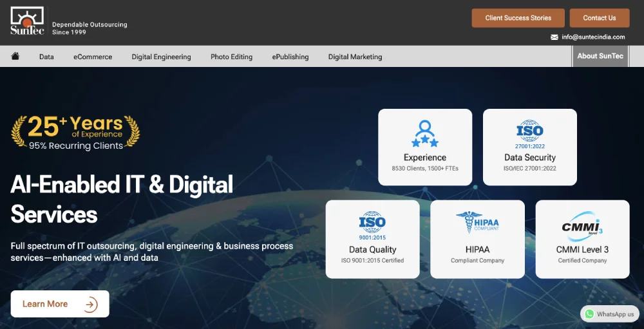The height and width of the screenshot is (329, 644).
Task: Click the ISO 9001:2015 globe icon
Action: pos(372,225)
